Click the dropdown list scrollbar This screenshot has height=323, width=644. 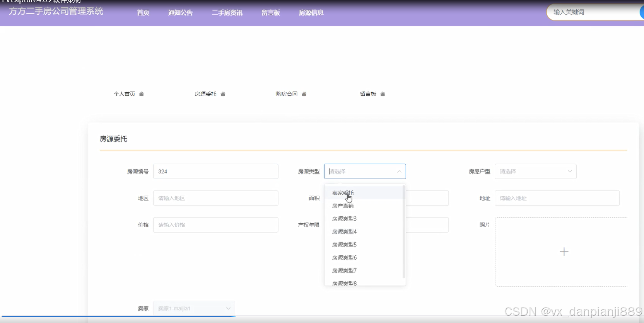404,231
